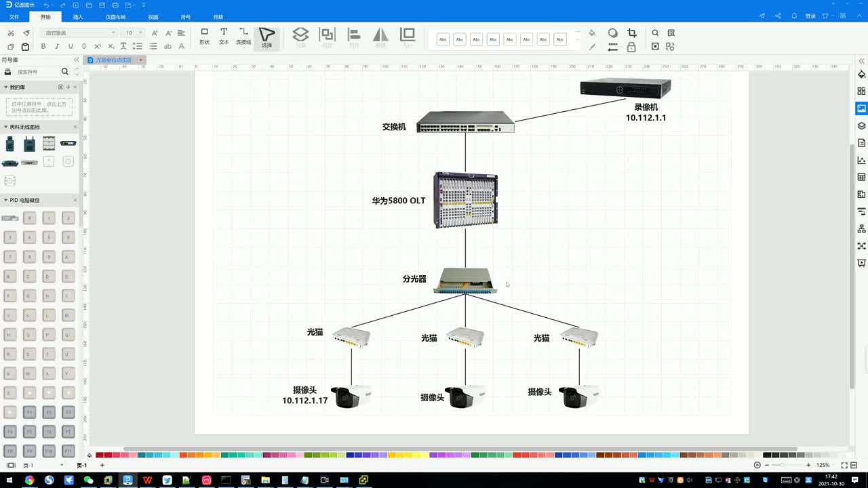Open the Help (帮助) tab
This screenshot has height=488, width=868.
[x=218, y=17]
